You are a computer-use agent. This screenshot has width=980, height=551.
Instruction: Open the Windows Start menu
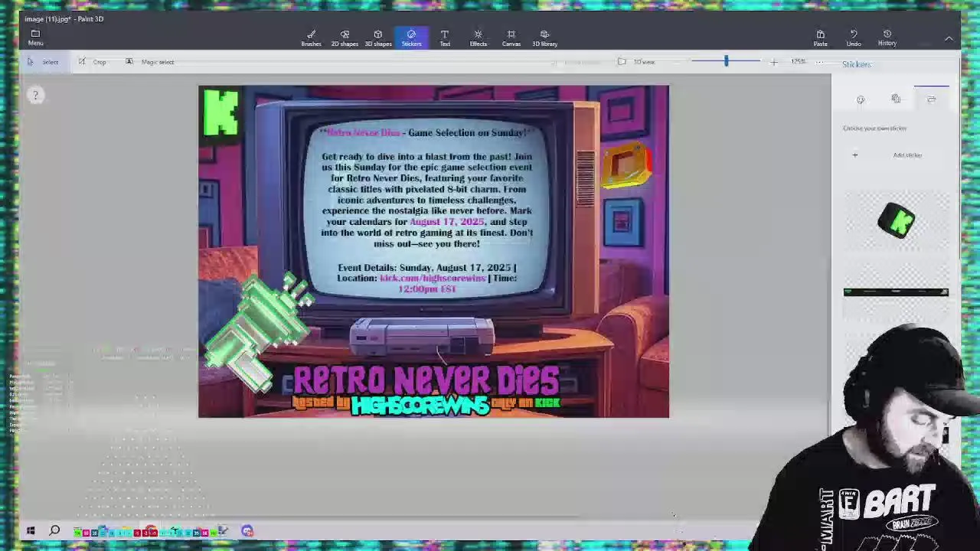click(31, 531)
